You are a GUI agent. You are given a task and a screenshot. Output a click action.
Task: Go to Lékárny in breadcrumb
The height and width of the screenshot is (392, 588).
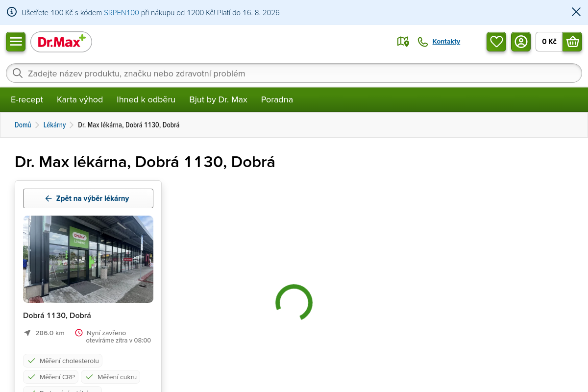(x=54, y=125)
